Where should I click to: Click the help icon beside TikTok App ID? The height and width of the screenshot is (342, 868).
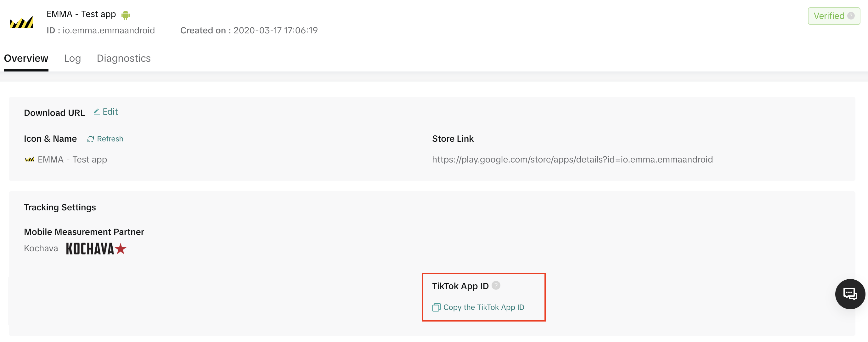496,286
